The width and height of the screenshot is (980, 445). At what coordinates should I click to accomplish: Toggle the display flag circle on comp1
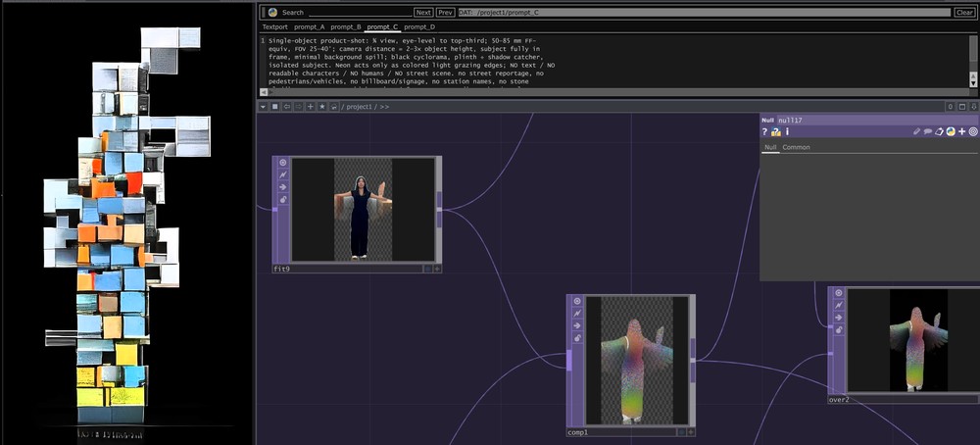[x=682, y=432]
